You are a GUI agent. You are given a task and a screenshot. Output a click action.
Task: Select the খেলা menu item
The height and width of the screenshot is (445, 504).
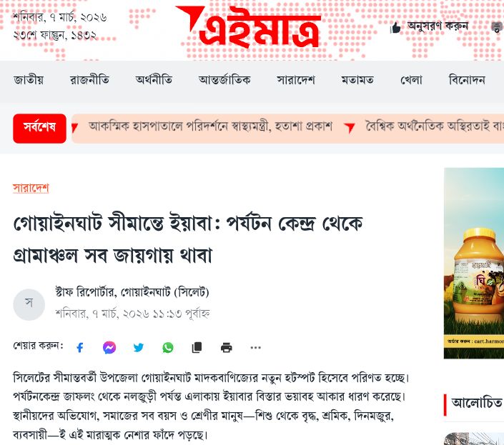click(x=411, y=79)
